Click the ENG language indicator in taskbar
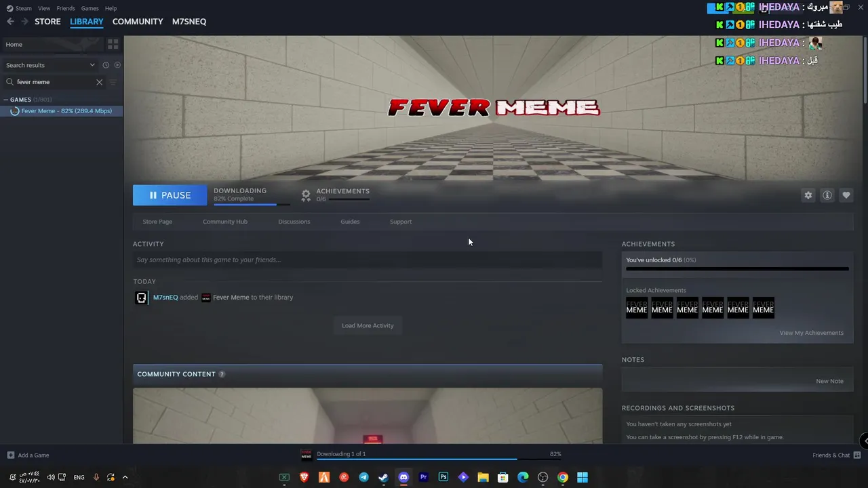 79,477
